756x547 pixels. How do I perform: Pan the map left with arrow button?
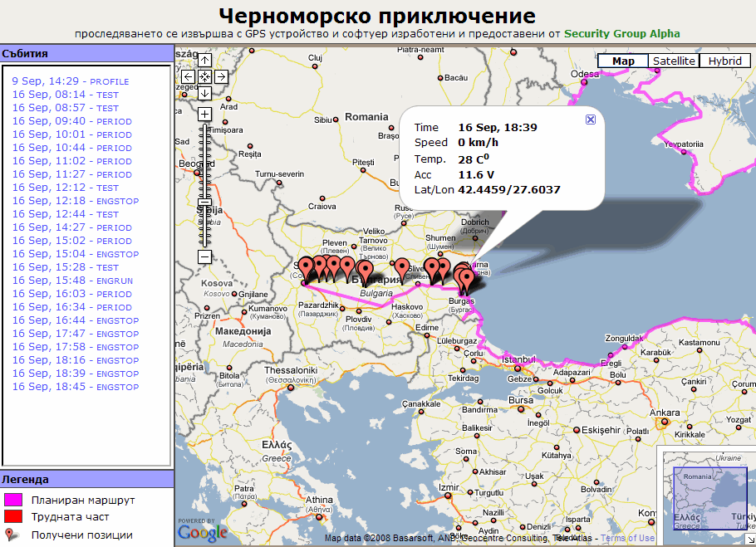(x=189, y=76)
